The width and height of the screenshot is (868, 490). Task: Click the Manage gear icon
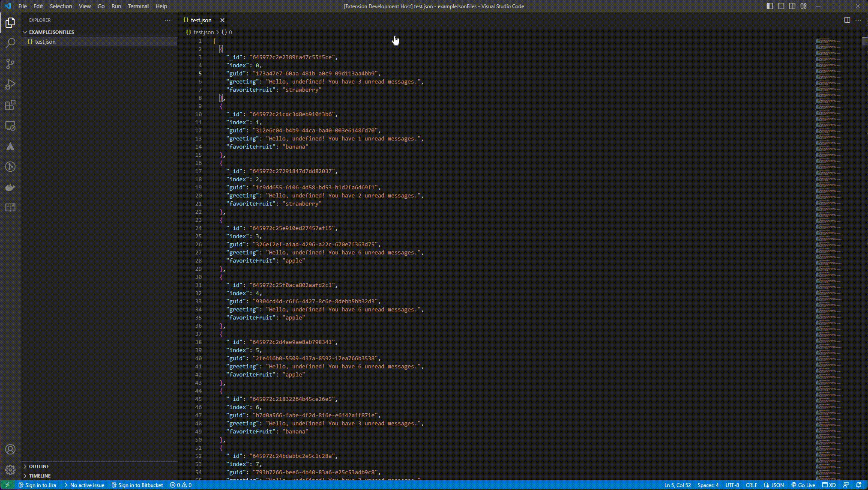click(10, 470)
